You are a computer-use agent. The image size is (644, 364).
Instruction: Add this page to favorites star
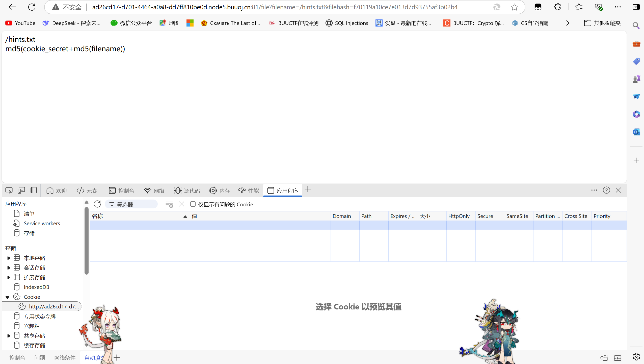[x=514, y=7]
